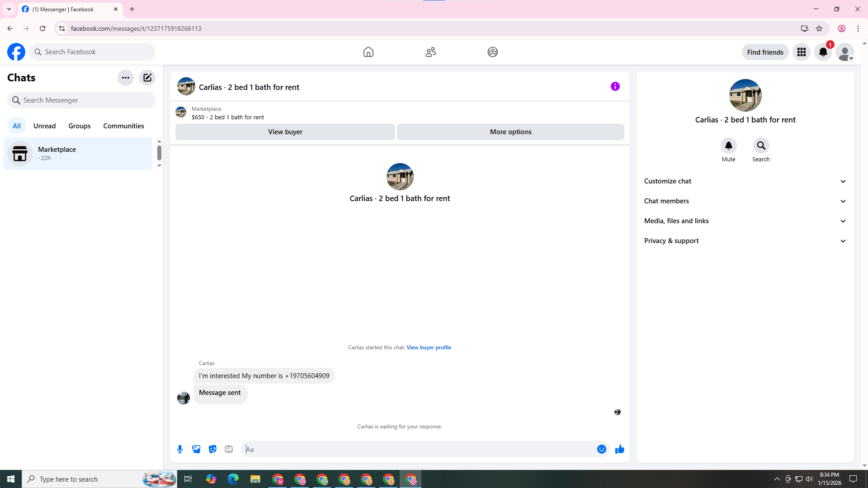Click the voice clip microphone icon

click(180, 449)
